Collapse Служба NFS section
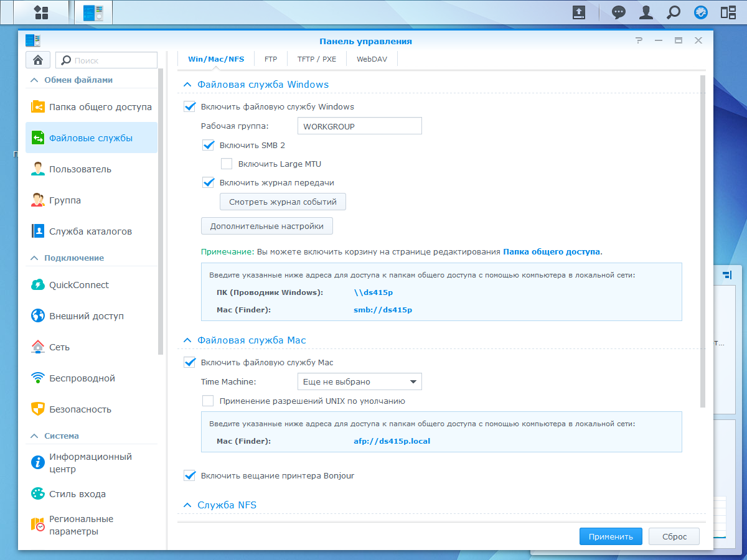The height and width of the screenshot is (560, 747). 187,505
